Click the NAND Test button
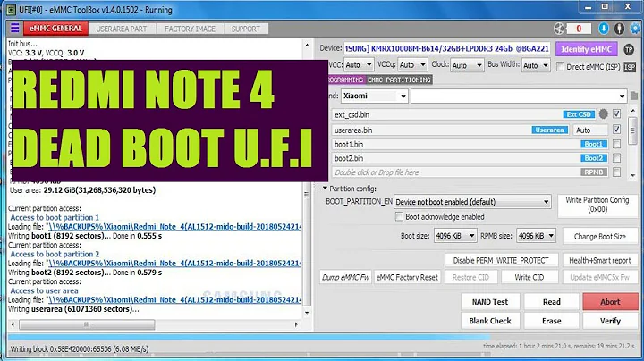The height and width of the screenshot is (361, 644). click(x=490, y=302)
